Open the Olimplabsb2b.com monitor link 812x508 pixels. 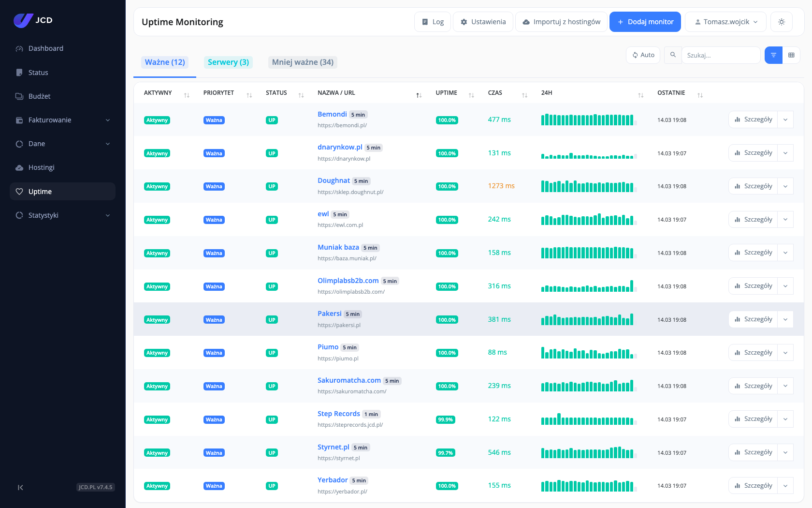coord(348,281)
